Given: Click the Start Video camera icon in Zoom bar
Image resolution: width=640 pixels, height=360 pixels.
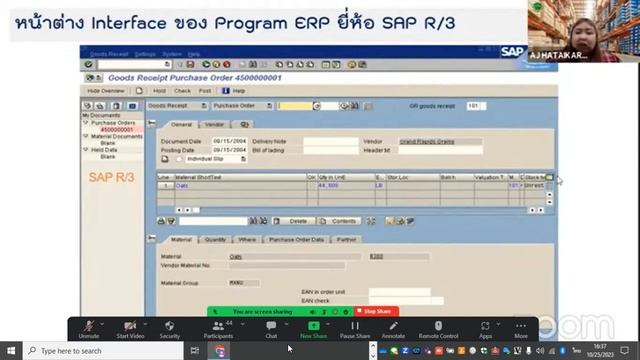Looking at the screenshot, I should coord(130,326).
